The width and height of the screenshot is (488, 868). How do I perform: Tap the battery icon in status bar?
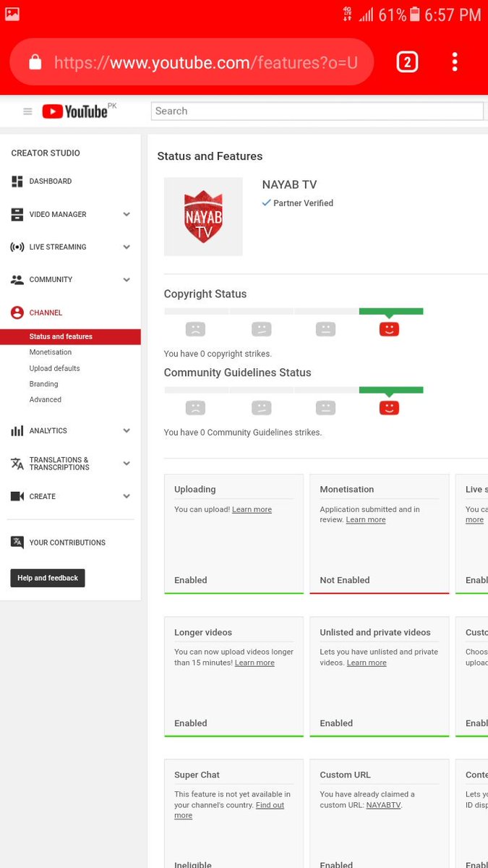pos(414,14)
